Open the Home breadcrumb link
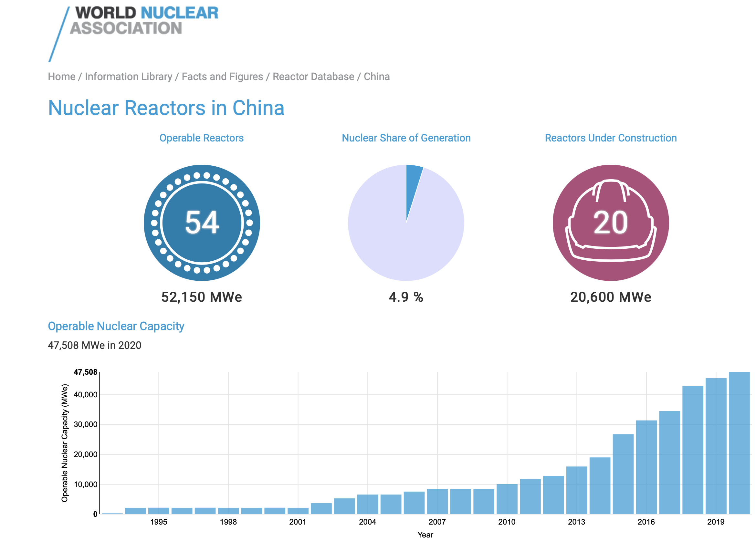The height and width of the screenshot is (553, 756). (x=62, y=77)
